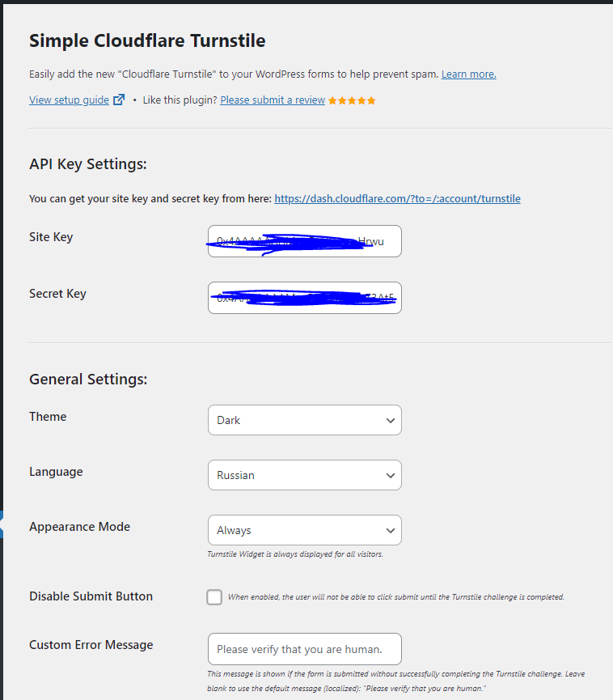Expand the Theme dropdown showing Dark
613x700 pixels.
click(305, 420)
